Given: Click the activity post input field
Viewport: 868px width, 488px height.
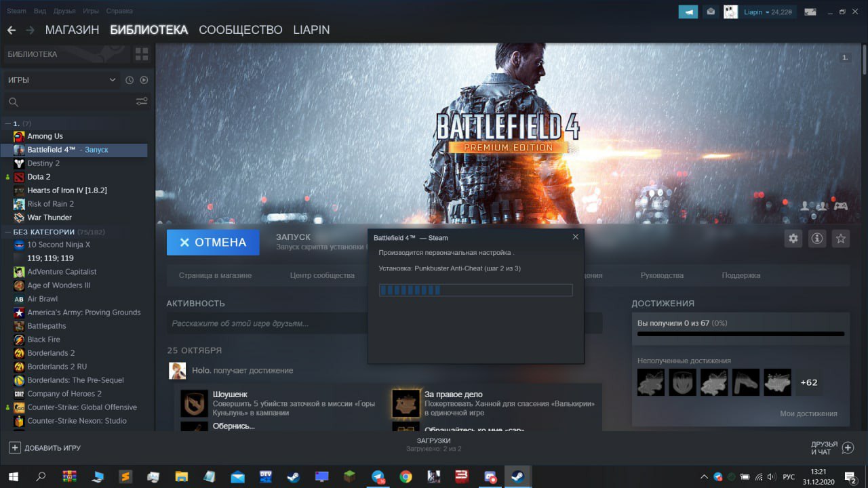Looking at the screenshot, I should [384, 323].
